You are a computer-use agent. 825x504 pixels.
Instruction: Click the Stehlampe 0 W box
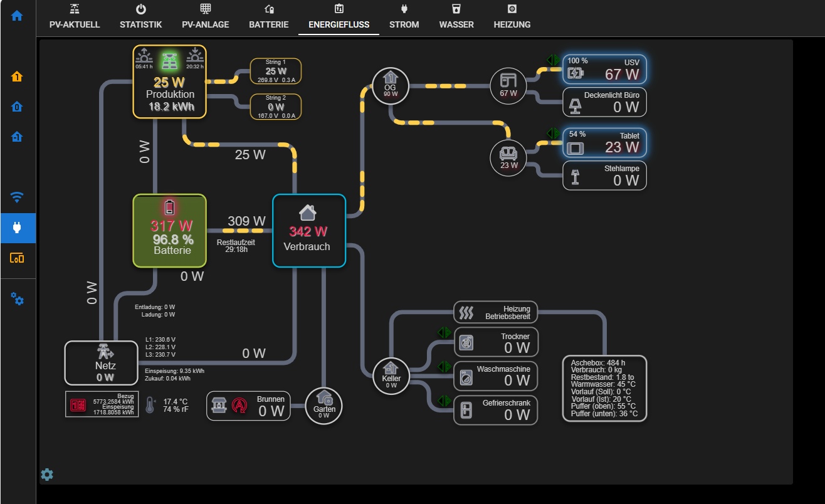pyautogui.click(x=604, y=176)
